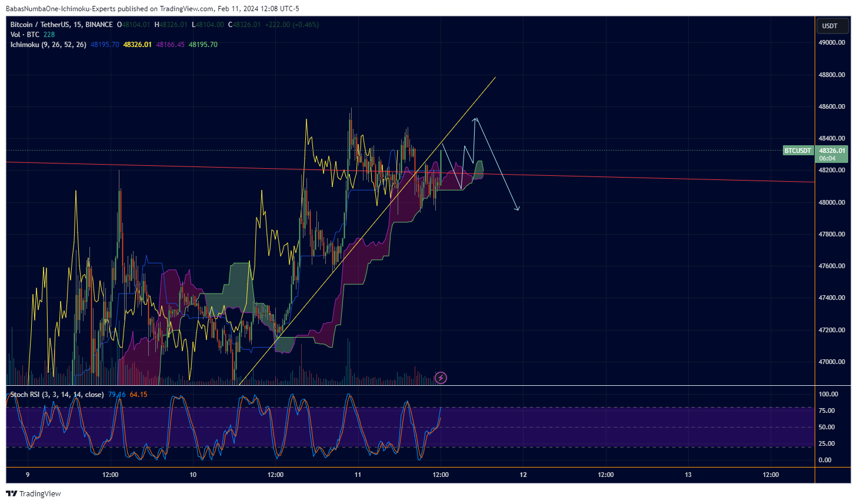The width and height of the screenshot is (857, 504).
Task: Click the 48600.00 price axis label
Action: (x=832, y=106)
